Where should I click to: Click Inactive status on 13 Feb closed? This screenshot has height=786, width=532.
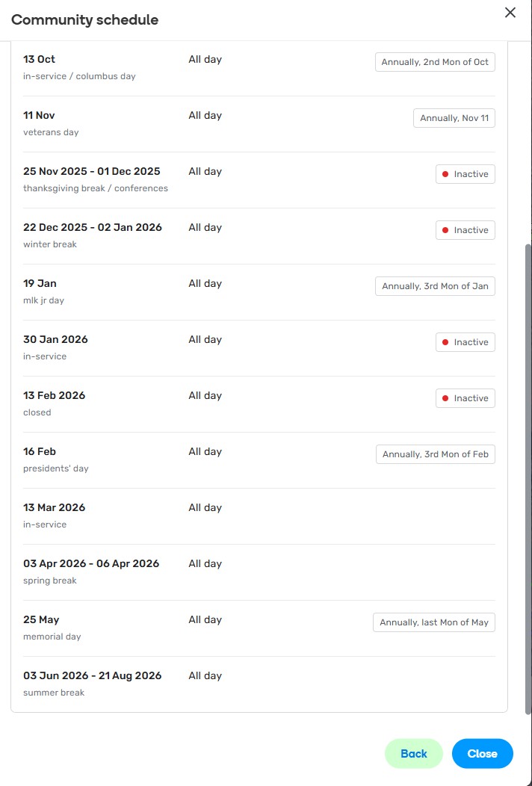point(466,398)
